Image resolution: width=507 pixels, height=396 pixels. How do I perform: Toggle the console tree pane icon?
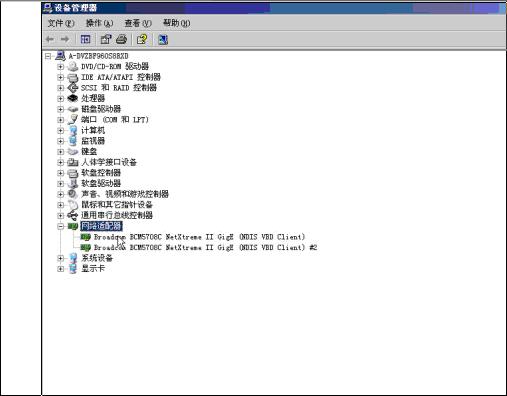click(x=85, y=39)
